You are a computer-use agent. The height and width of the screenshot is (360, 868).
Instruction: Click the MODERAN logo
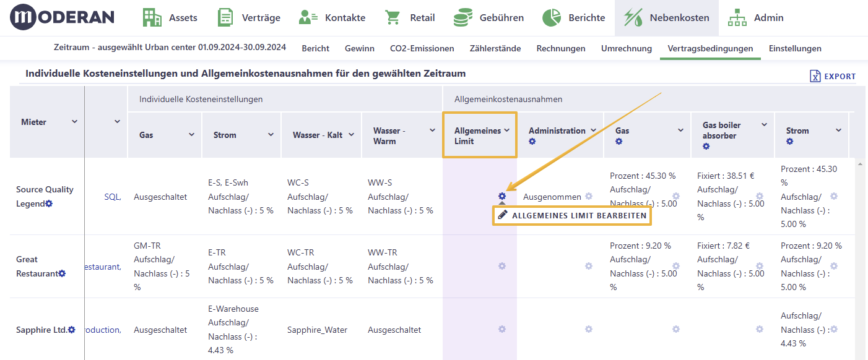click(63, 17)
